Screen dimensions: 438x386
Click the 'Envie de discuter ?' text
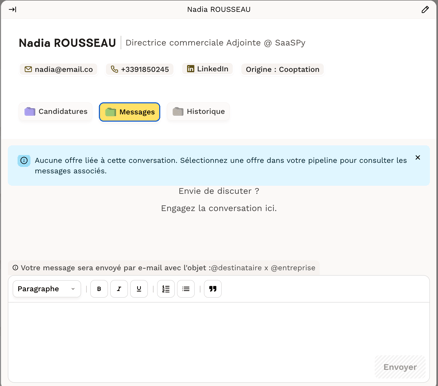pos(219,191)
